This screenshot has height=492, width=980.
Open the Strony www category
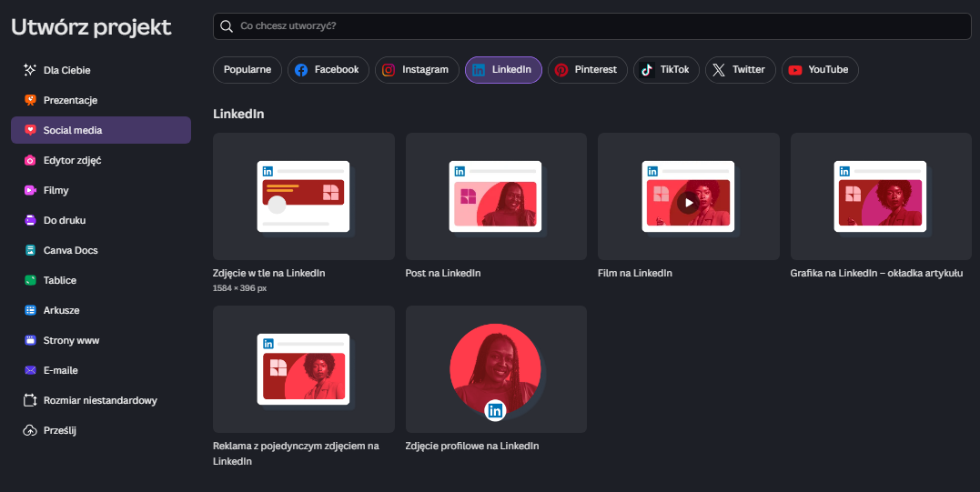click(101, 339)
